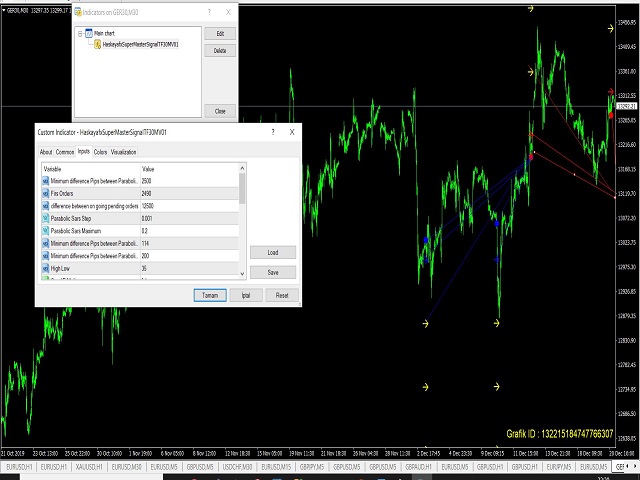Click icon of difference between on going pending orders
The image size is (640, 480).
tap(45, 206)
